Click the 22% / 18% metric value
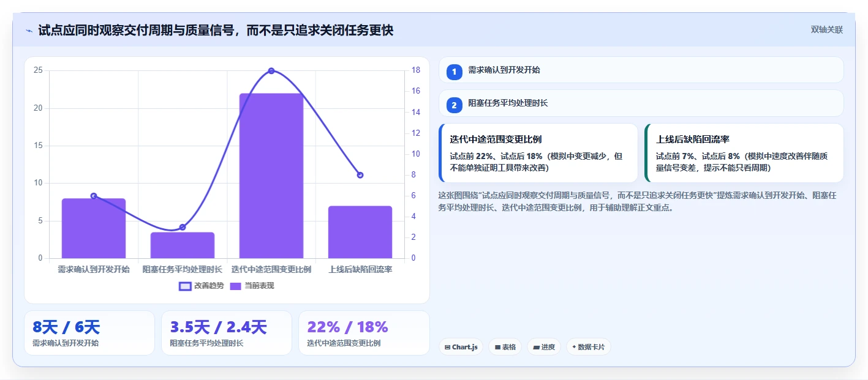Image resolution: width=868 pixels, height=380 pixels. [347, 327]
